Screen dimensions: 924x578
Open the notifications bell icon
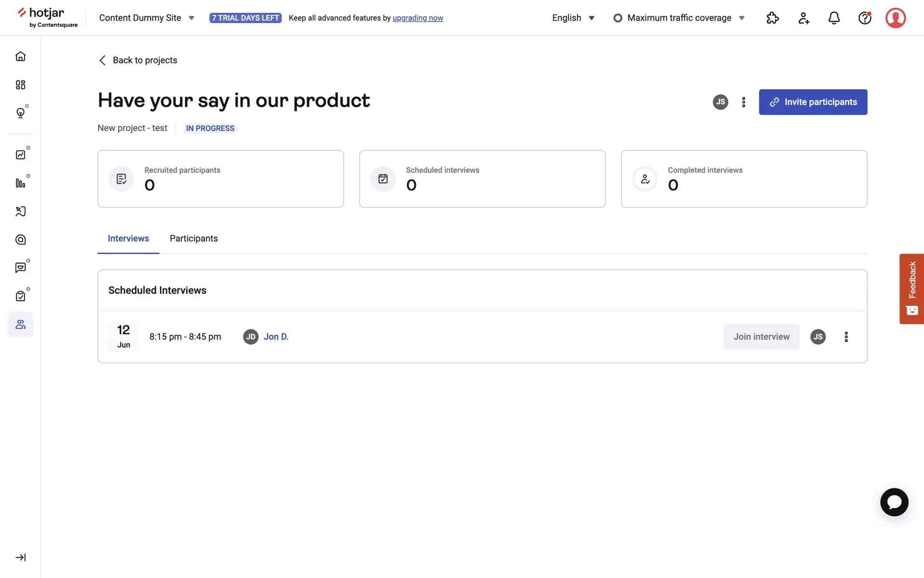pyautogui.click(x=834, y=18)
